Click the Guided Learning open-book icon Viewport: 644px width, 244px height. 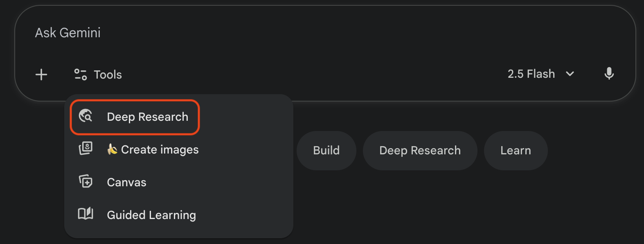pyautogui.click(x=86, y=214)
